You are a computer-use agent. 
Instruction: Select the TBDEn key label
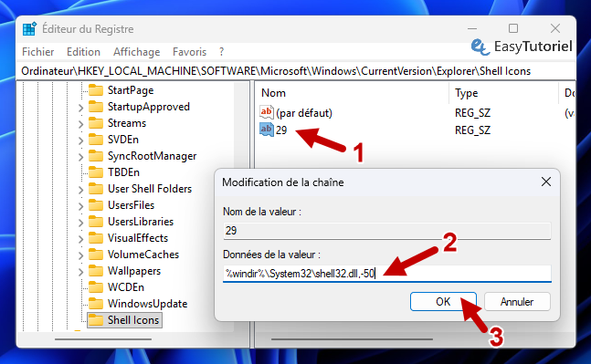coord(123,172)
